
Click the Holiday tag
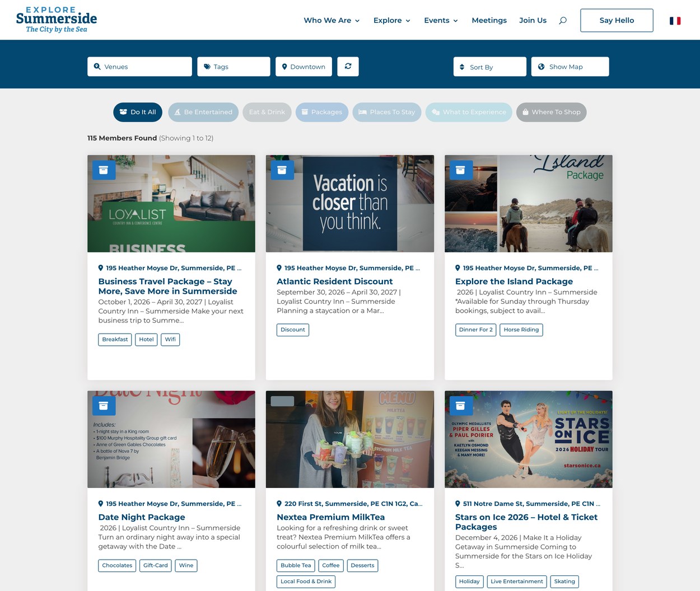469,581
